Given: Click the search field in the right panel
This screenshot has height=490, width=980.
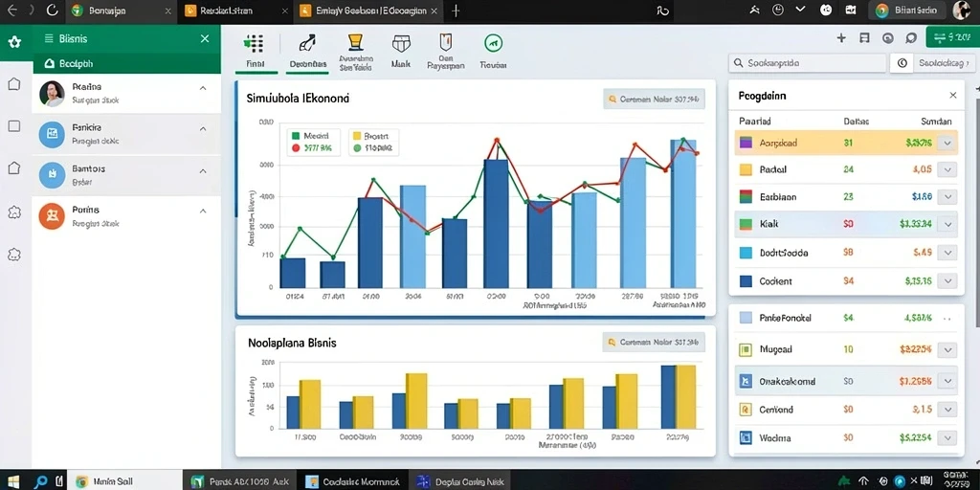Looking at the screenshot, I should pyautogui.click(x=808, y=63).
